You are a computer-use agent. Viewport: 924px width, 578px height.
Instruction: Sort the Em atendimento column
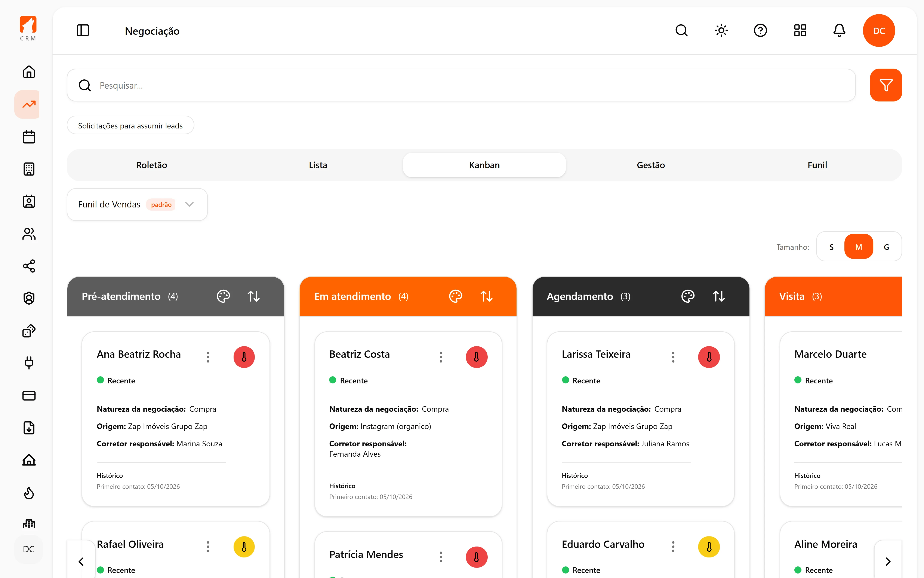tap(486, 296)
